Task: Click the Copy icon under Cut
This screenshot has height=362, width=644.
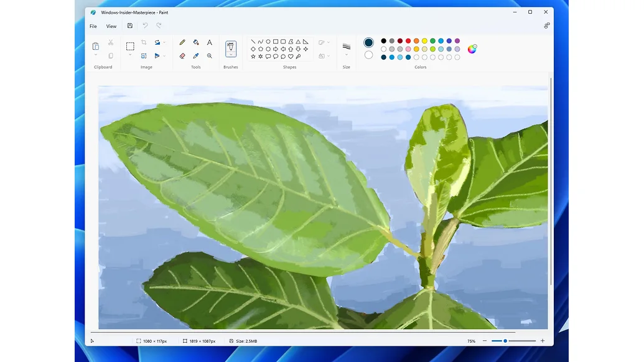Action: coord(111,56)
